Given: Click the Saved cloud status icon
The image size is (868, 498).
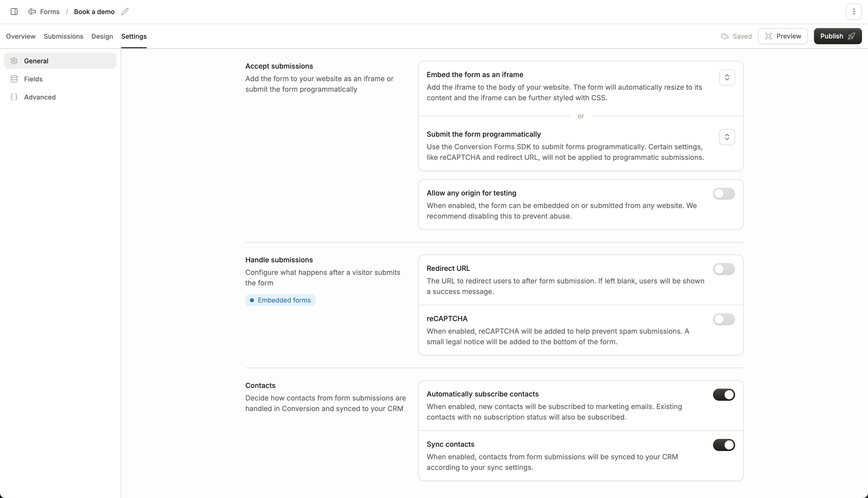Looking at the screenshot, I should 724,36.
